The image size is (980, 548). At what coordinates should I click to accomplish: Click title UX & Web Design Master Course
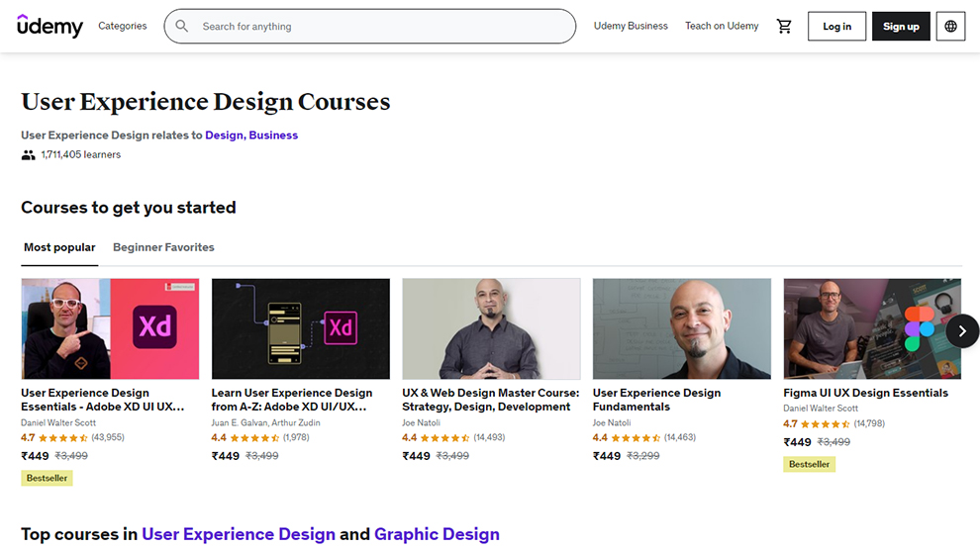(491, 400)
